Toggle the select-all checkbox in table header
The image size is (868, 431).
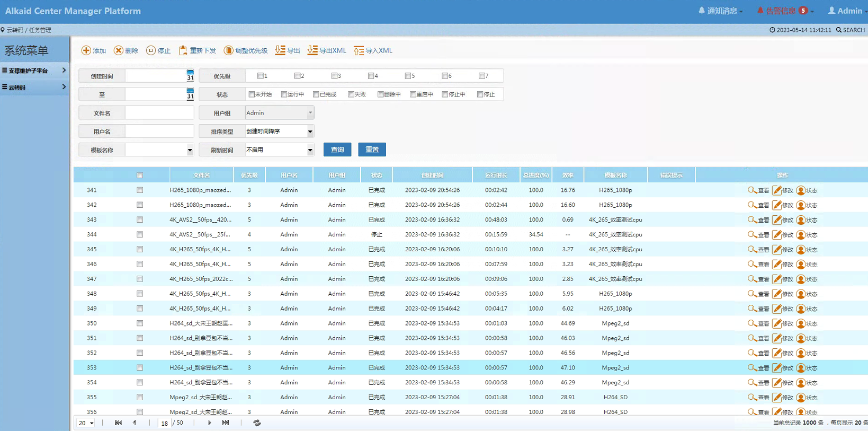140,175
